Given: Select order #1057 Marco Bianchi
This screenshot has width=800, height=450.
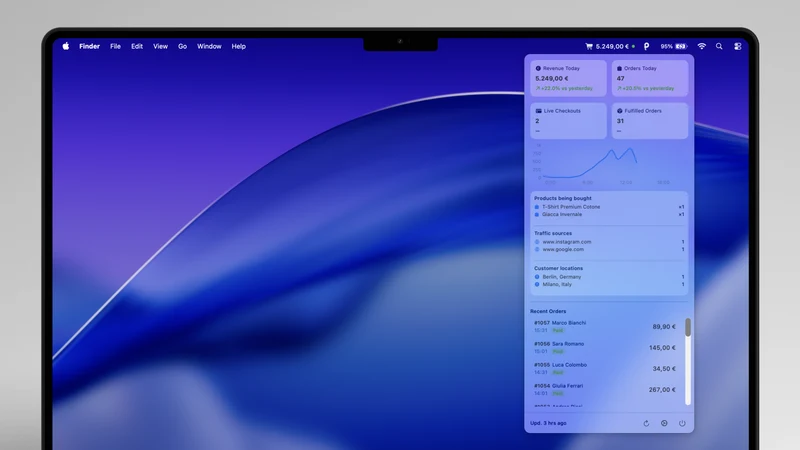Looking at the screenshot, I should click(606, 327).
